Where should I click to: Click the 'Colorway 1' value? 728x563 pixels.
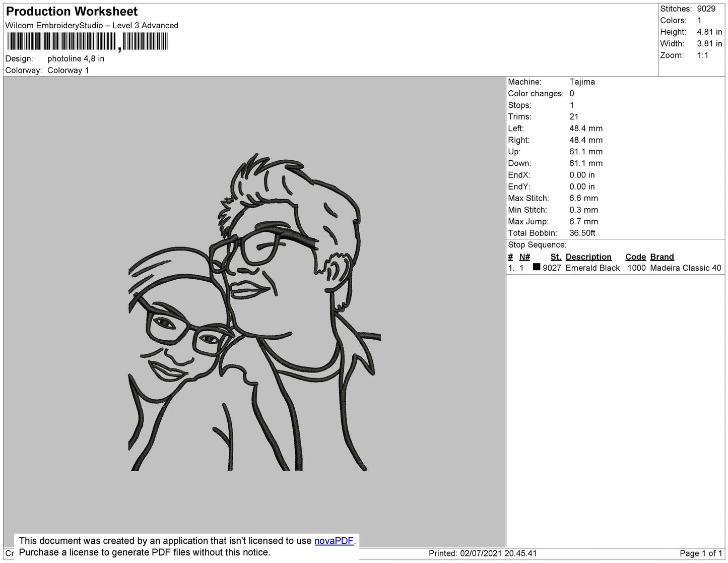point(68,70)
